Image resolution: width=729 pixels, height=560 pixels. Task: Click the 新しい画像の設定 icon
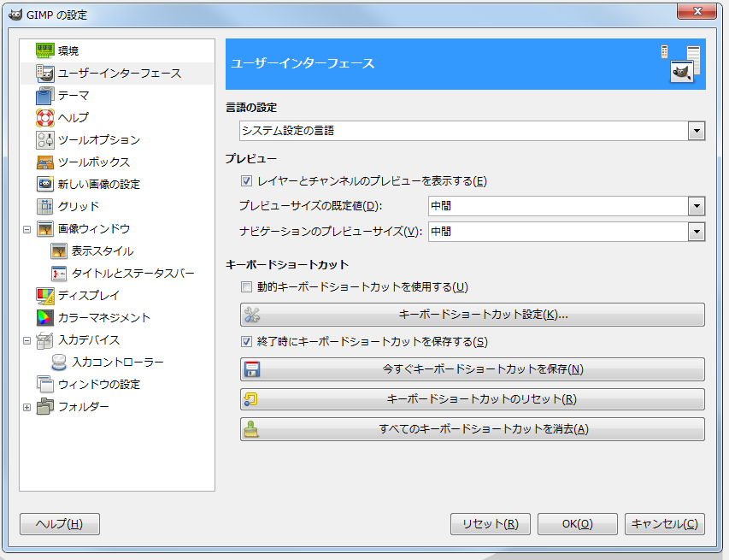point(45,184)
